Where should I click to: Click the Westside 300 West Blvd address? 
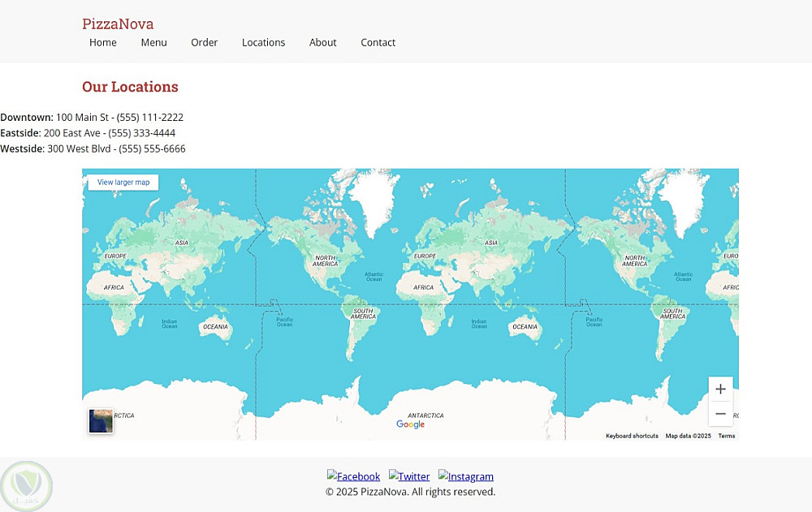93,148
